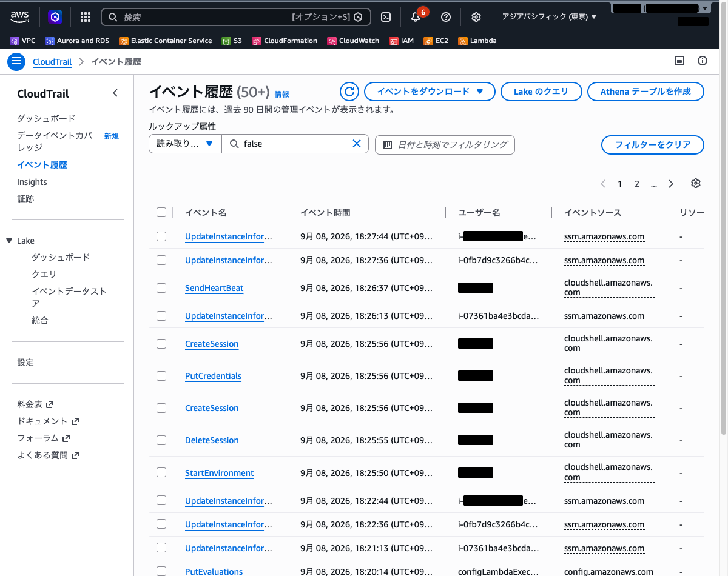728x576 pixels.
Task: Open the info panel icon
Action: 703,61
